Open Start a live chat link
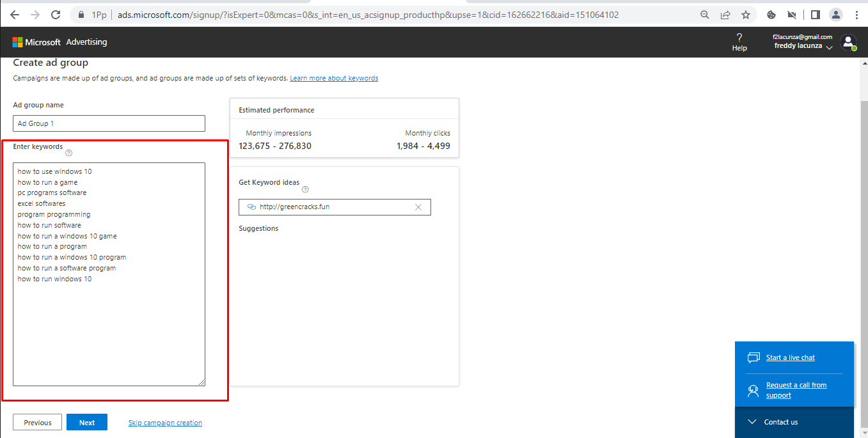The image size is (868, 438). click(x=791, y=357)
